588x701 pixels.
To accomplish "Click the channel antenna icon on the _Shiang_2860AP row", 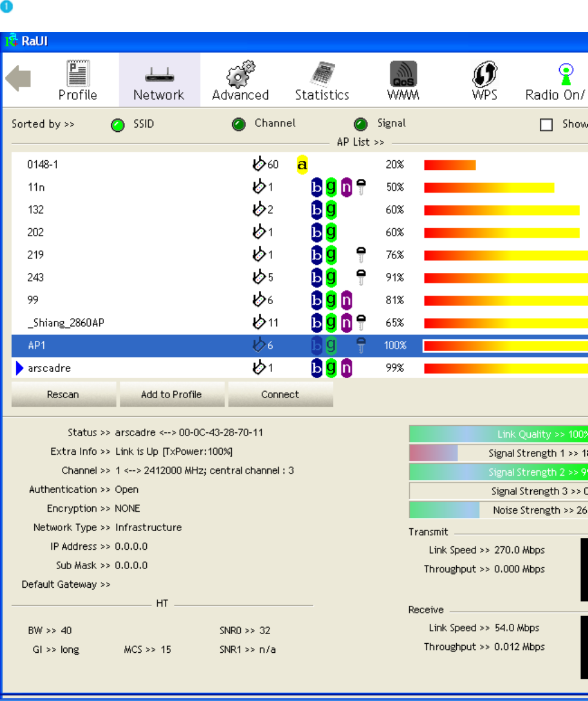I will click(x=258, y=322).
